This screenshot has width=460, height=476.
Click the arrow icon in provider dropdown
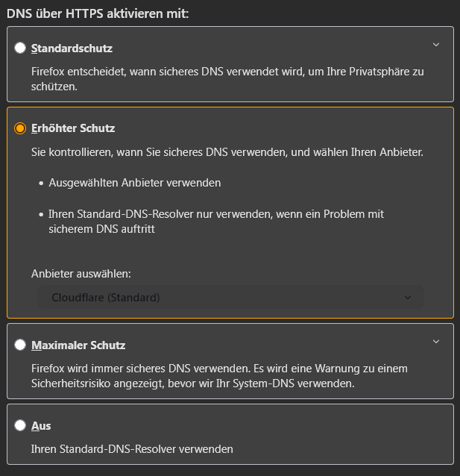(x=408, y=298)
